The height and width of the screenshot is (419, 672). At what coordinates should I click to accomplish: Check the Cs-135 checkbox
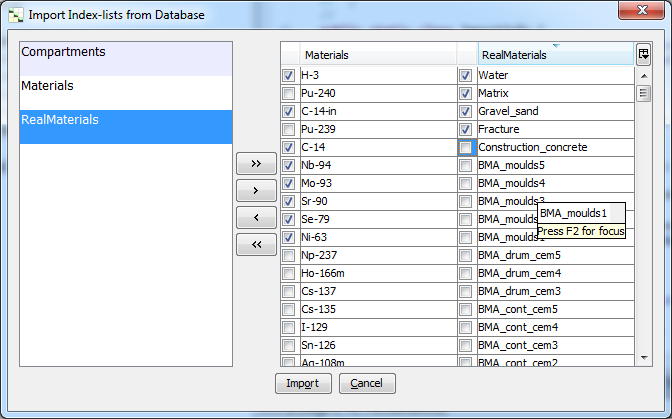point(288,310)
